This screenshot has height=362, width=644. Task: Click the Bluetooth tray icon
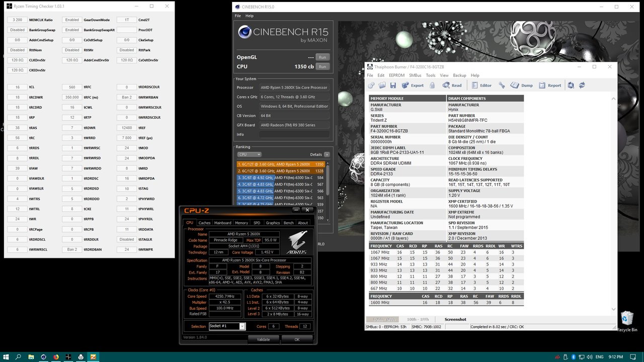click(573, 357)
